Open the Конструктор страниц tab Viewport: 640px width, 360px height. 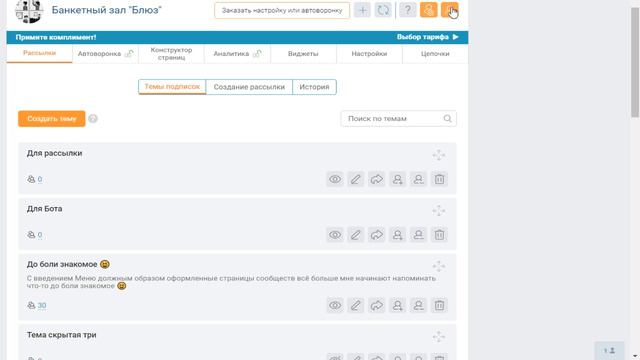tap(171, 53)
